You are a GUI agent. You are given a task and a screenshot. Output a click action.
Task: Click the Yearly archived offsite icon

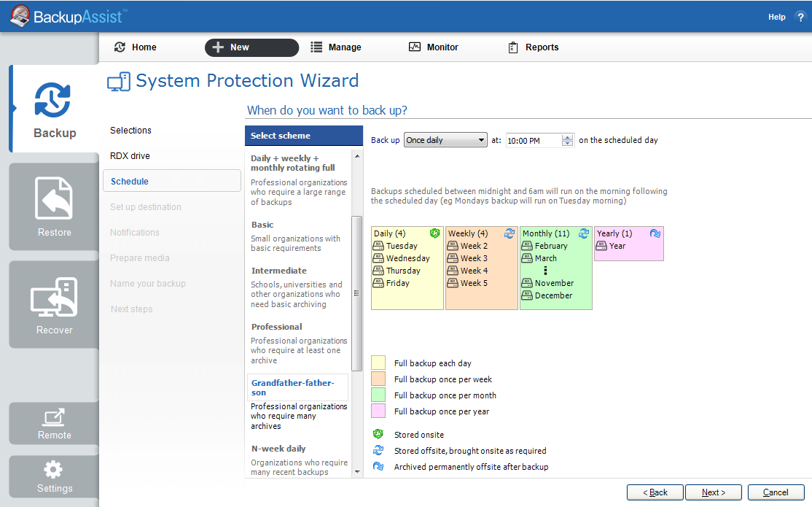click(655, 233)
